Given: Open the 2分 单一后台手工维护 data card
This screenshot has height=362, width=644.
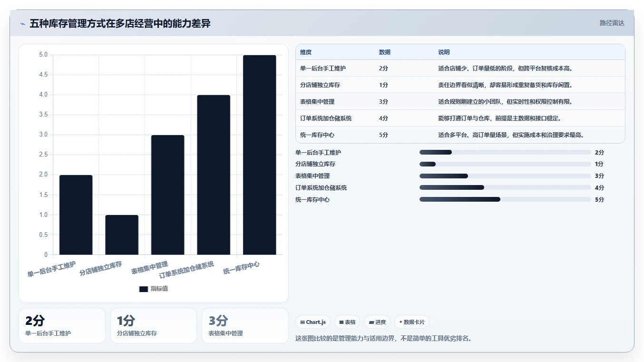Looking at the screenshot, I should point(62,325).
